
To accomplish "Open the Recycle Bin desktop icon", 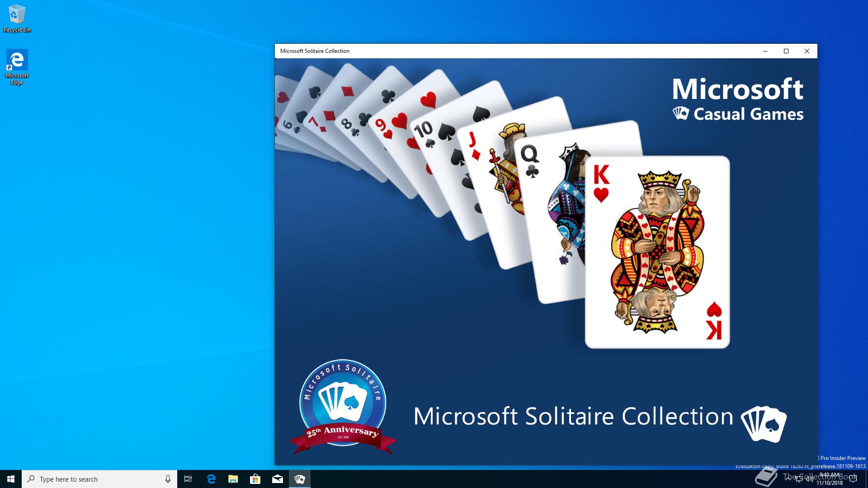I will click(x=17, y=19).
